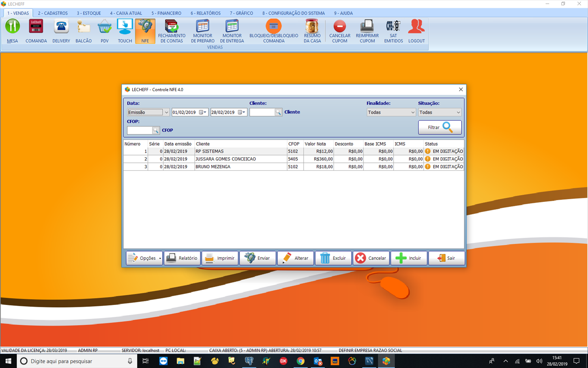Open PDV basket icon
The width and height of the screenshot is (588, 368).
coord(104,30)
